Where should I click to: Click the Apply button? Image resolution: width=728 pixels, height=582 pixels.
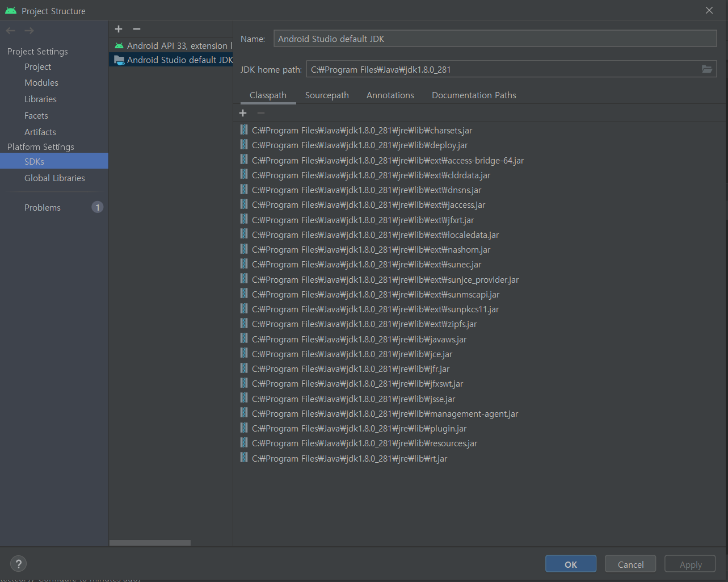coord(691,564)
